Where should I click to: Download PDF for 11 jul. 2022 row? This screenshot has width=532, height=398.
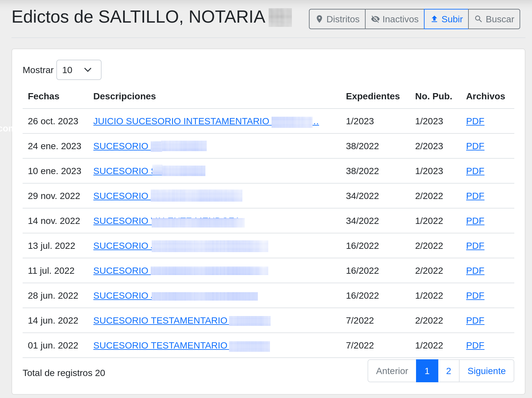[x=475, y=271]
